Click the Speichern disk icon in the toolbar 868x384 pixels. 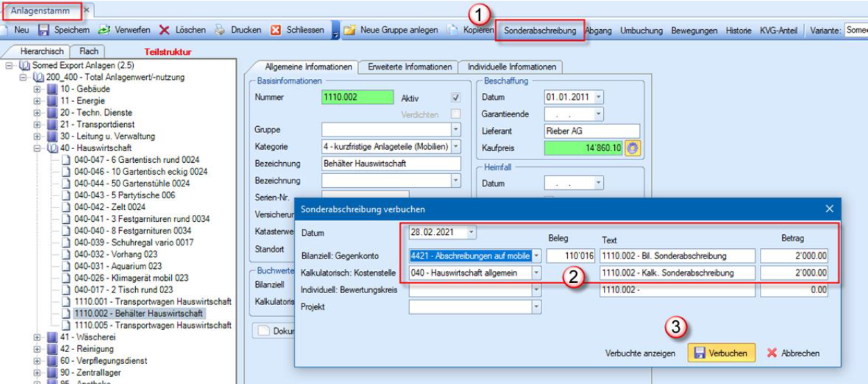(x=43, y=30)
